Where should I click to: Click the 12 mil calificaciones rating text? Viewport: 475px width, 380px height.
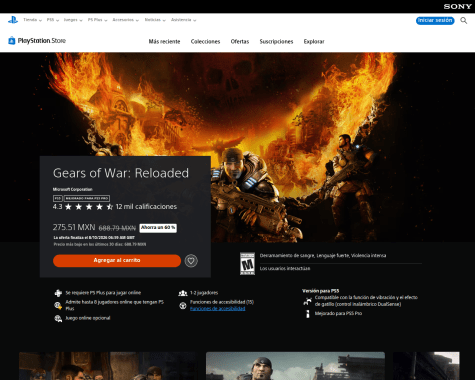coord(146,207)
